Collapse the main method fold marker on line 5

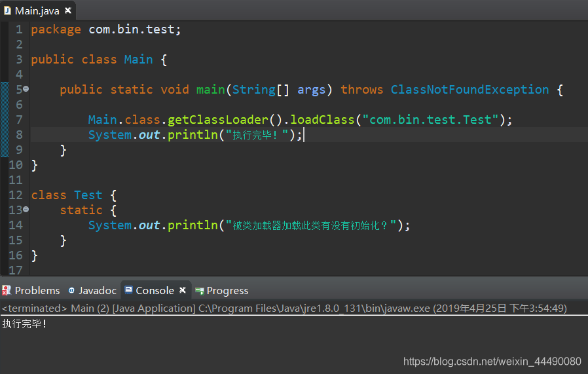click(26, 89)
